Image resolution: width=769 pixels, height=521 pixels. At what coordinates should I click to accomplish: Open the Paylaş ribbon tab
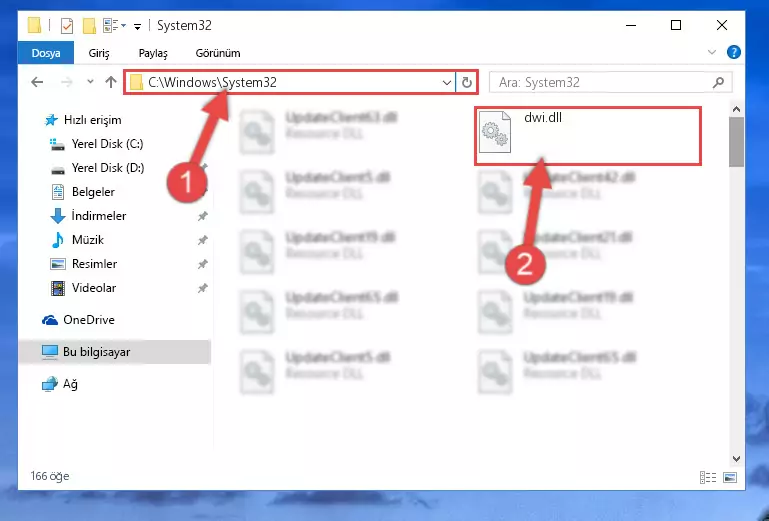pyautogui.click(x=153, y=53)
